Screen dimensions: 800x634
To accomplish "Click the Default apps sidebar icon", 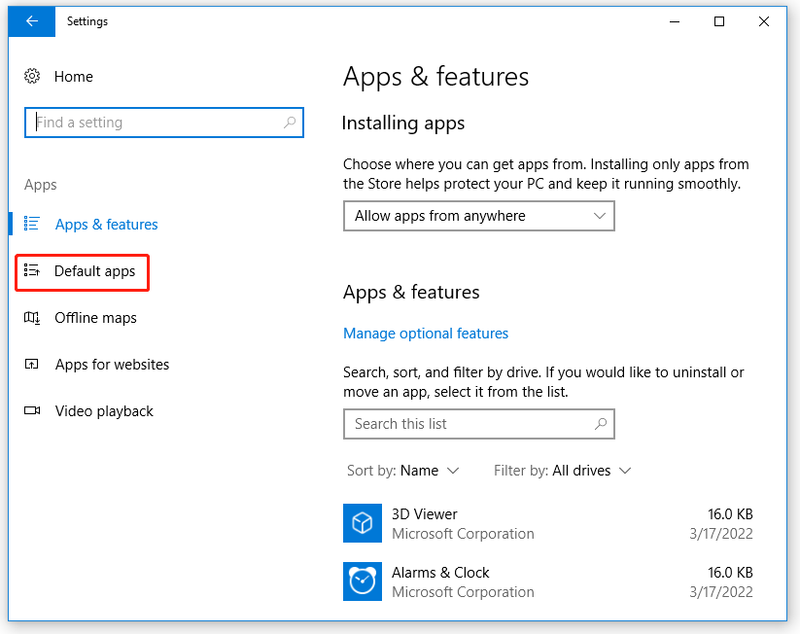I will click(x=32, y=270).
